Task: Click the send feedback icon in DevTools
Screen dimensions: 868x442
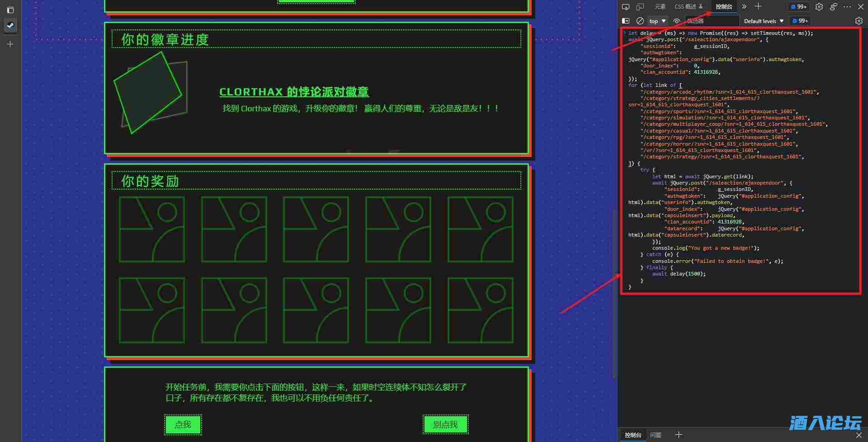Action: (x=834, y=7)
